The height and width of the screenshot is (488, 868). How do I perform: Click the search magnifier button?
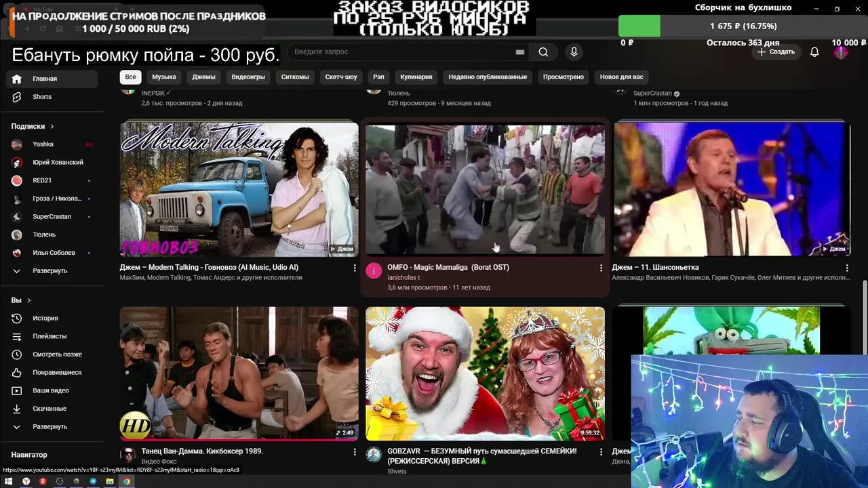tap(543, 52)
